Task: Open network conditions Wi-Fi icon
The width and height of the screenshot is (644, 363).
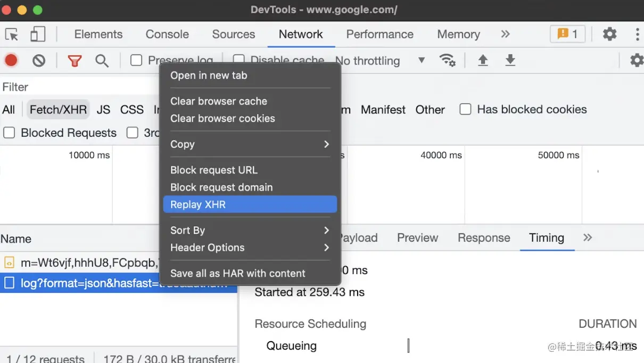Action: tap(447, 60)
